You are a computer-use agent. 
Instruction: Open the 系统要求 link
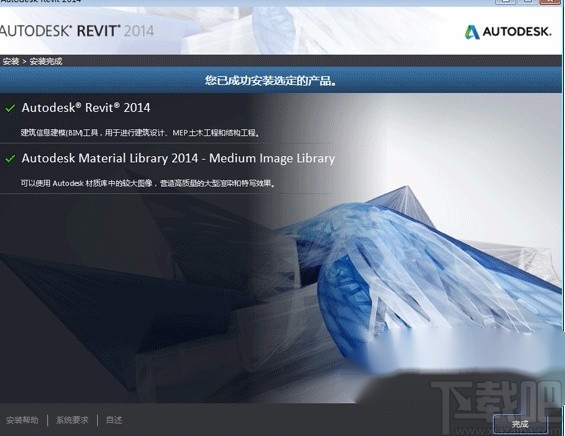tap(72, 420)
